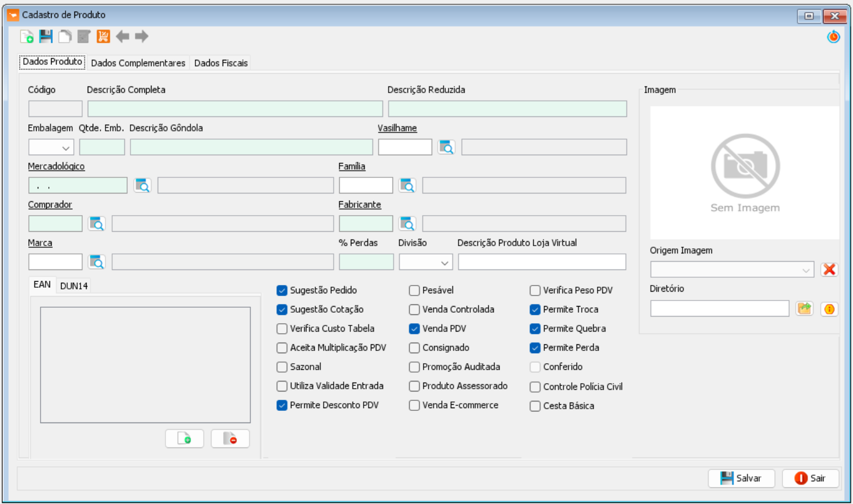Open the Vasilhame search lookup
The height and width of the screenshot is (504, 853).
446,147
